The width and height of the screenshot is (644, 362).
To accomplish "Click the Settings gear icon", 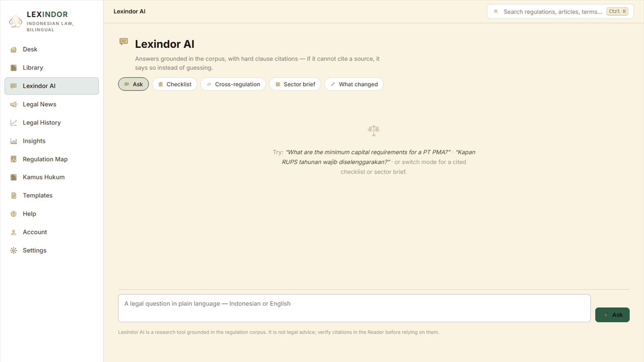I will click(14, 250).
